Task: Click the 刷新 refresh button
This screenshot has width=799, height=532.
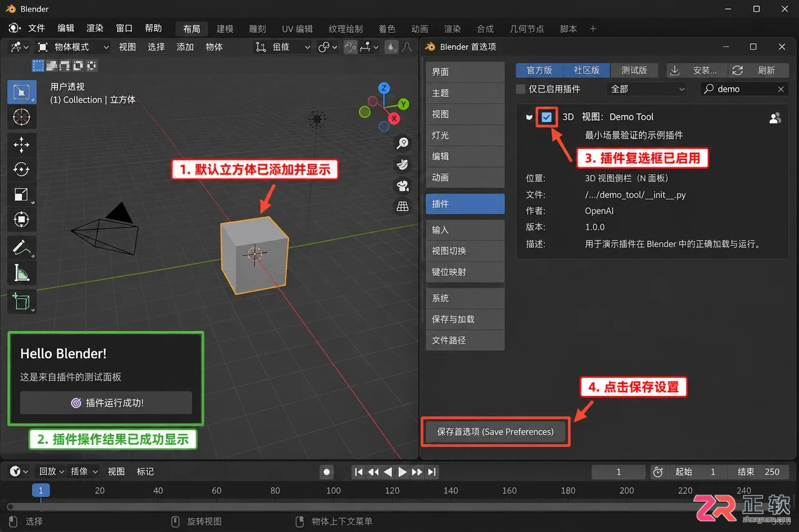Action: tap(760, 70)
